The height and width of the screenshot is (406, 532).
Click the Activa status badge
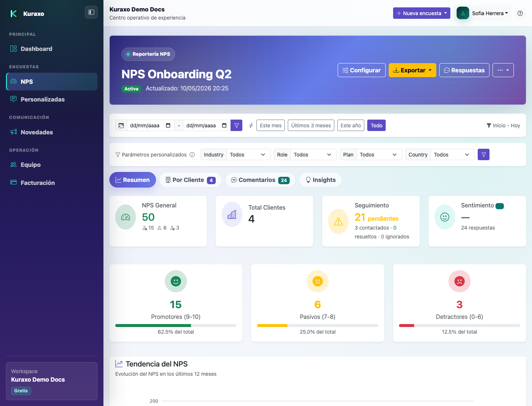click(x=131, y=89)
